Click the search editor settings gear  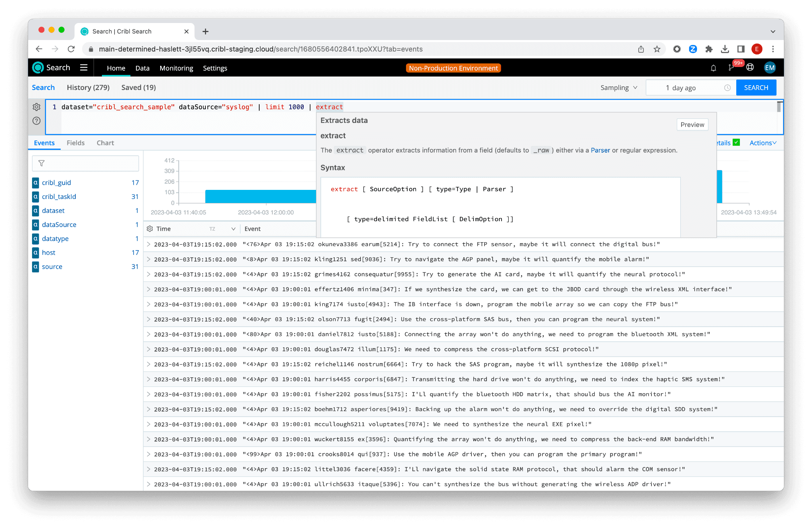[36, 107]
